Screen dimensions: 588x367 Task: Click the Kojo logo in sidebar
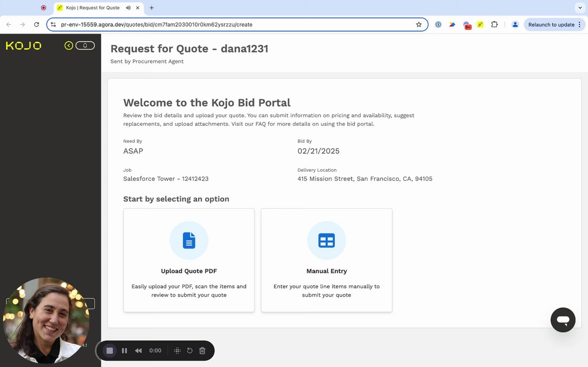tap(23, 45)
